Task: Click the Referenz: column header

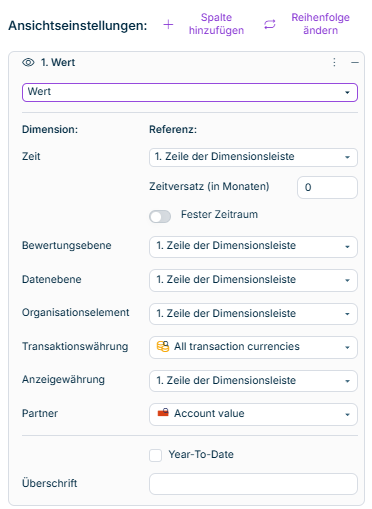Action: pyautogui.click(x=173, y=129)
